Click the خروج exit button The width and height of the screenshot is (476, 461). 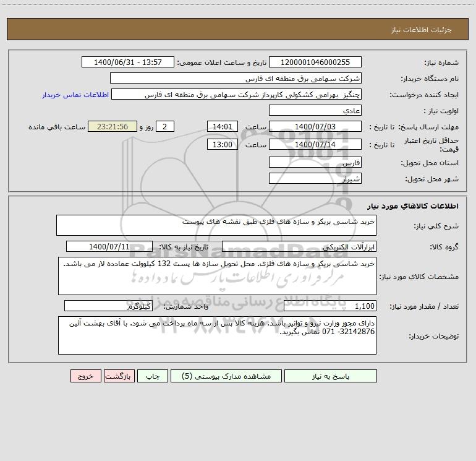85,376
